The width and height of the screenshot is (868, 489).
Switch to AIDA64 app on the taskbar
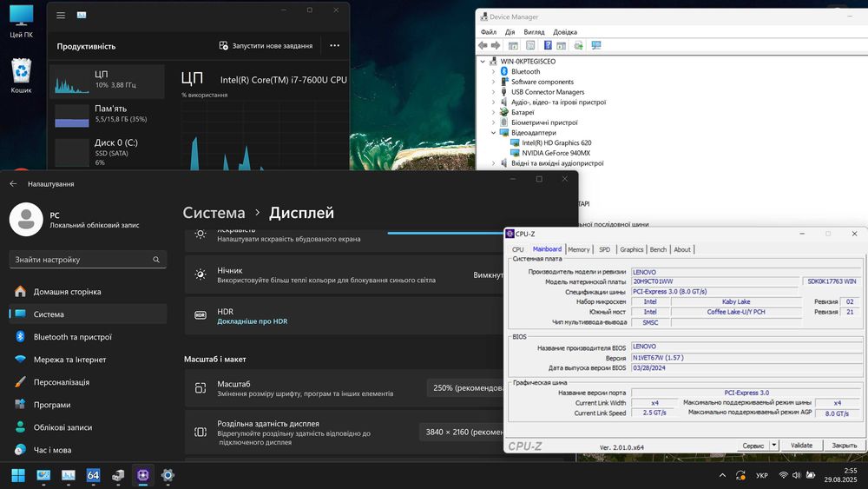(x=93, y=475)
